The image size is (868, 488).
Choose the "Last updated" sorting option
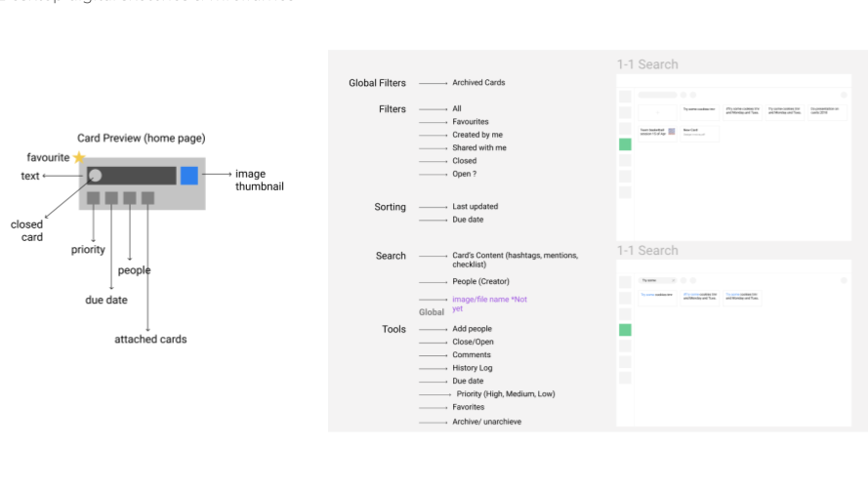(475, 207)
